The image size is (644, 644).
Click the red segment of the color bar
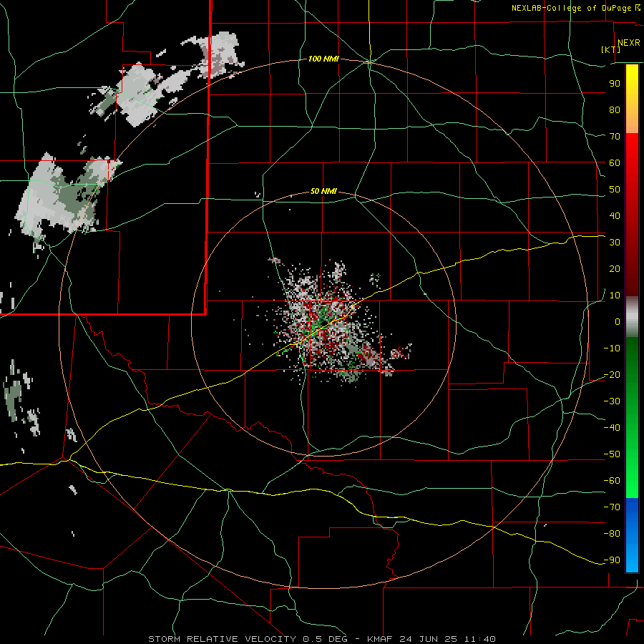632,215
